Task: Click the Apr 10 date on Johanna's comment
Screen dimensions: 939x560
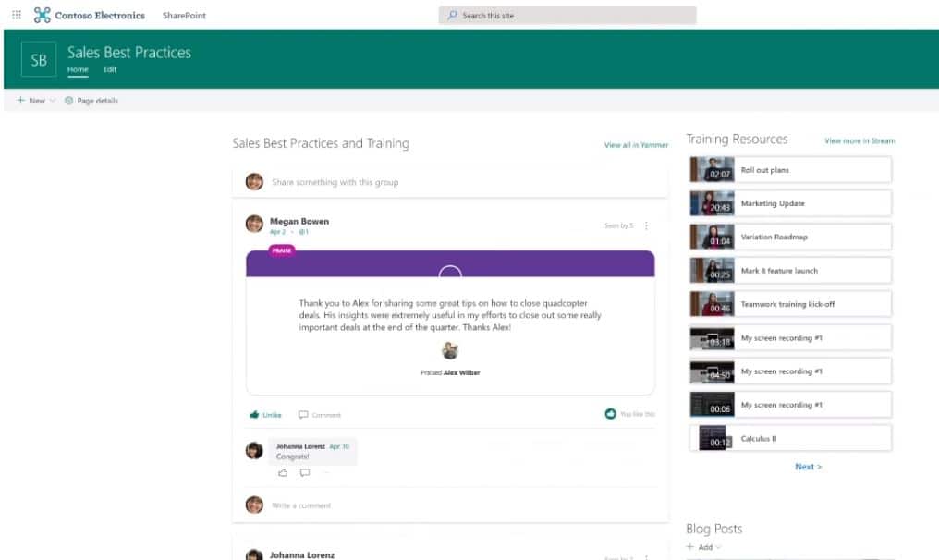Action: pyautogui.click(x=339, y=446)
